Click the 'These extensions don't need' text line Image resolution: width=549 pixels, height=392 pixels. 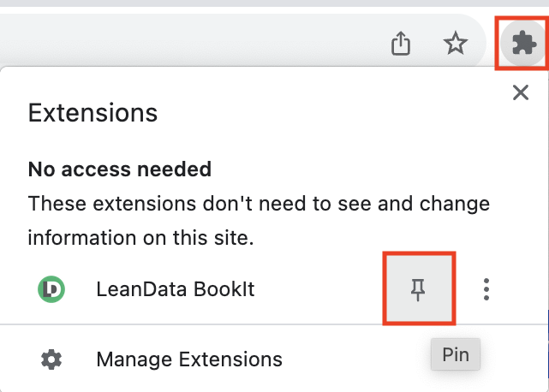point(259,205)
